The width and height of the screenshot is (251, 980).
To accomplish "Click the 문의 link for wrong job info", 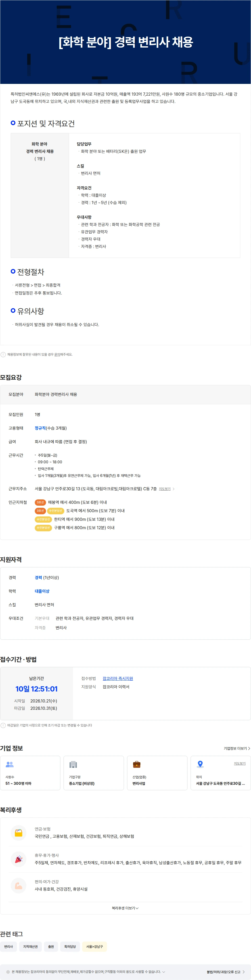I will coord(57,354).
